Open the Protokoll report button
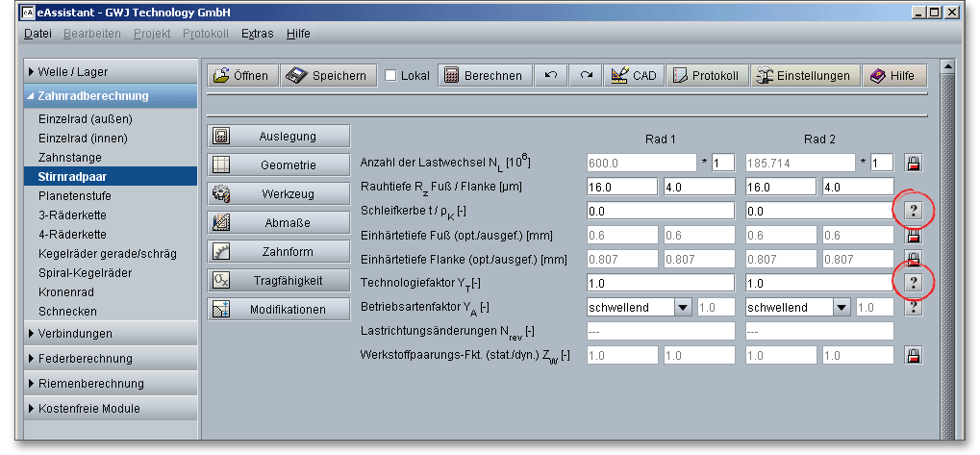The image size is (980, 455). [707, 76]
